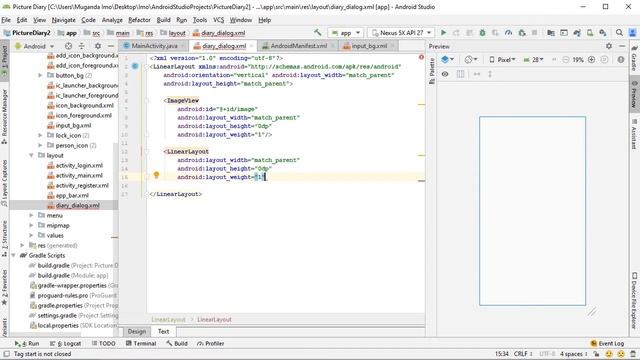Zoom in preview with plus icon

(591, 60)
